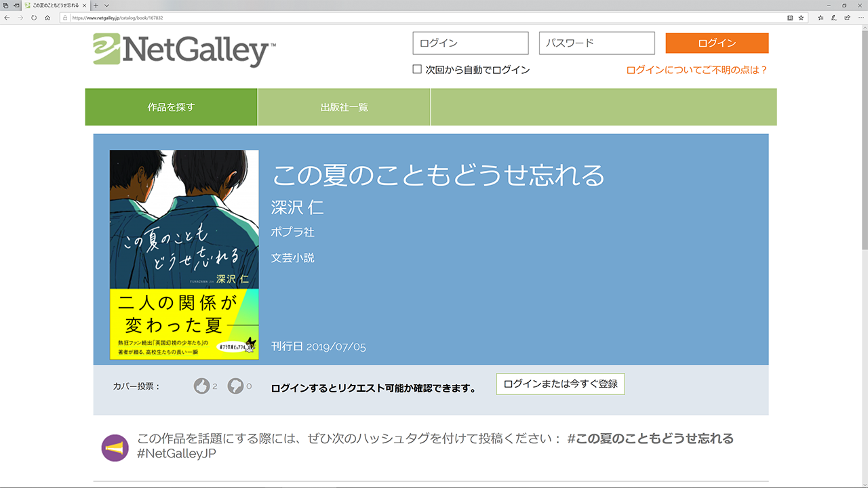Click the browser forward arrow

(x=20, y=18)
